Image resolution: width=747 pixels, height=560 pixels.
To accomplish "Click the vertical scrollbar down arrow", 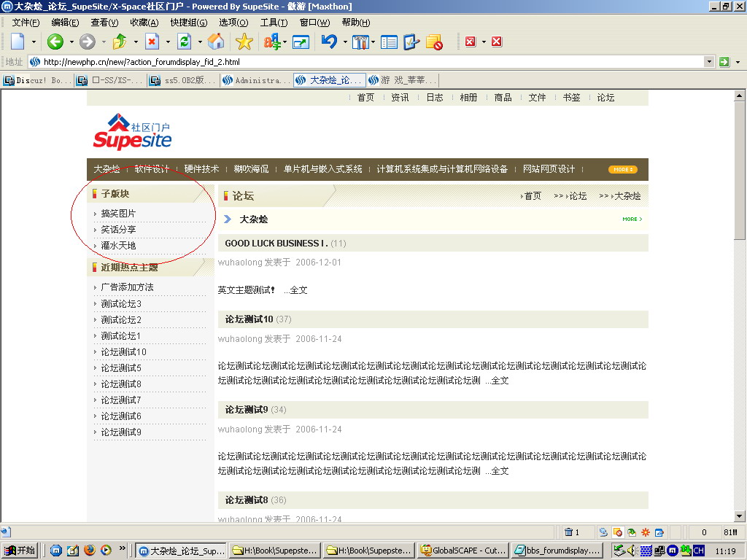I will tap(739, 516).
